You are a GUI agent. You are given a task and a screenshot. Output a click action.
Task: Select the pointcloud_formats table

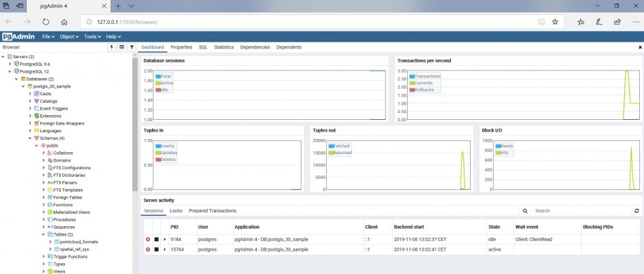(x=77, y=242)
